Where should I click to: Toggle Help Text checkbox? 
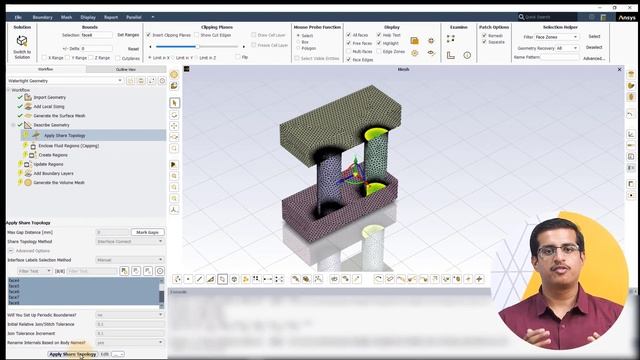click(x=379, y=35)
